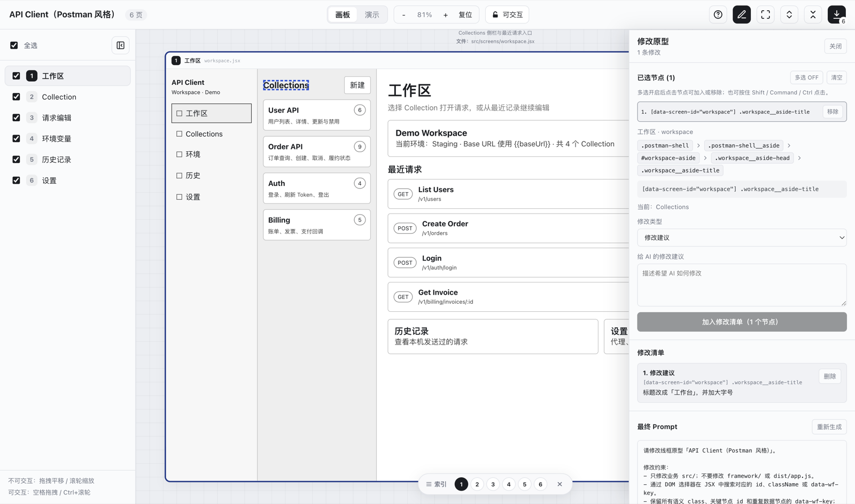Click the download icon with badge 6
Screen dimensions: 855x504
click(837, 15)
